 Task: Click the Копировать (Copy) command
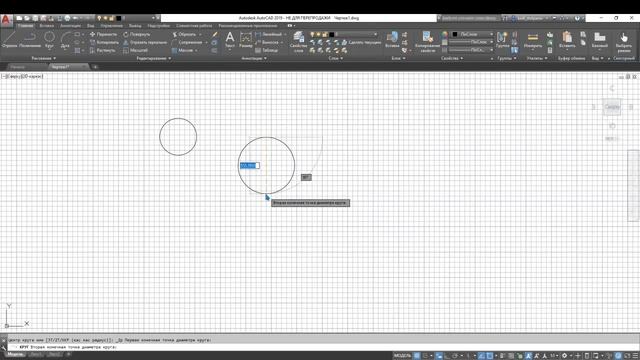(x=104, y=42)
